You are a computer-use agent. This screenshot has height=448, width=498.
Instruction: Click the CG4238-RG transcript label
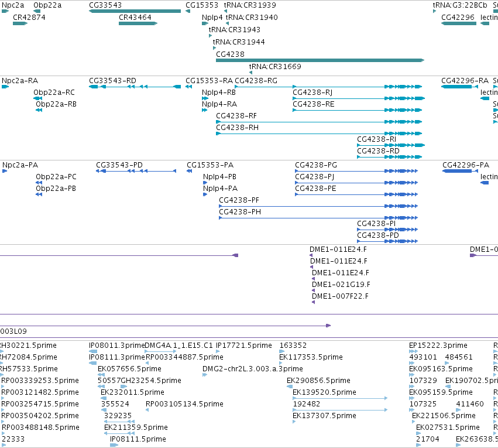(256, 81)
